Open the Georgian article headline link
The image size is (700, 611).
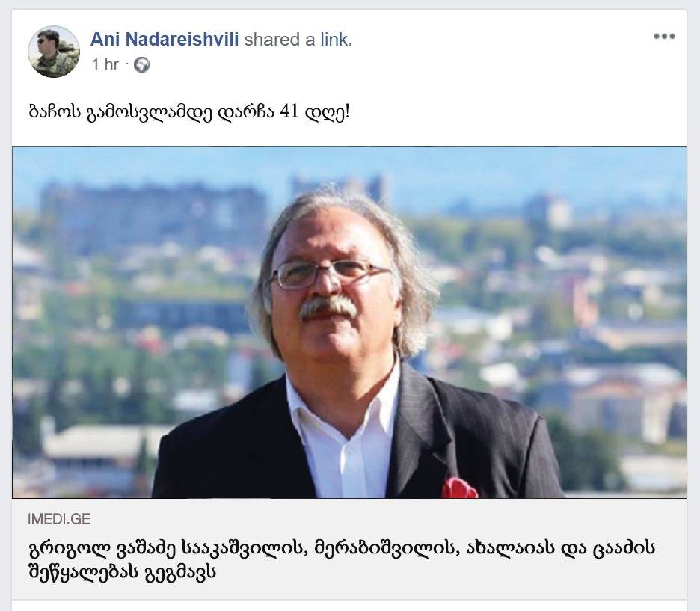(342, 559)
